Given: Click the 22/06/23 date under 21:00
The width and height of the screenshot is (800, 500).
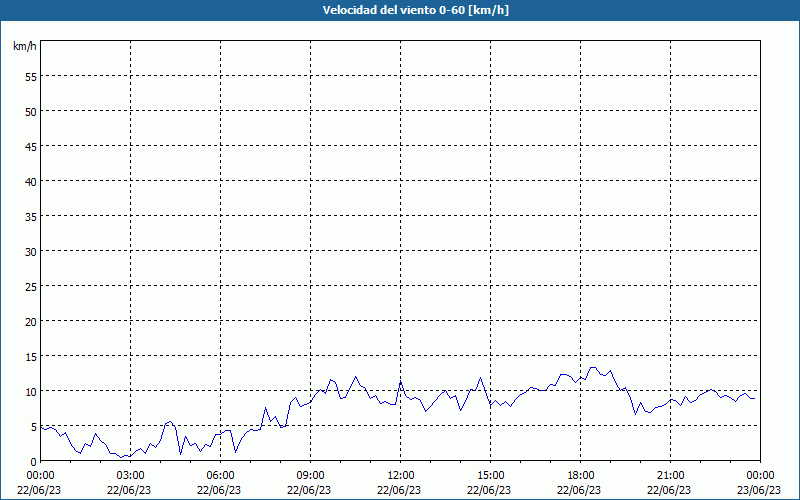Looking at the screenshot, I should 669,490.
